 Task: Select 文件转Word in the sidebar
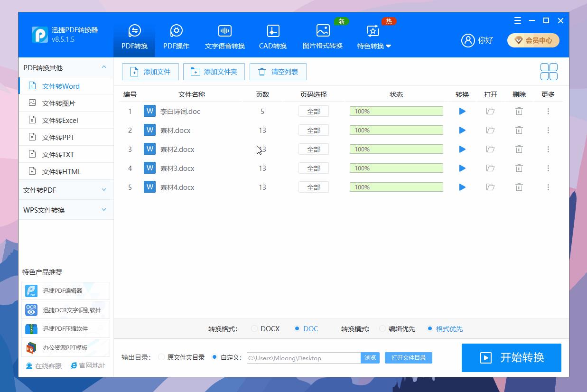click(x=66, y=86)
